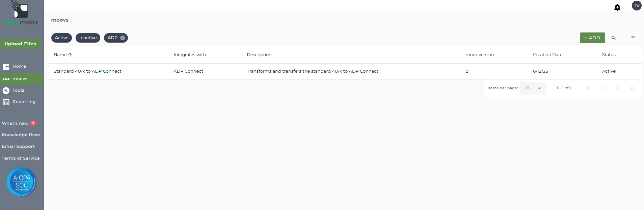The width and height of the screenshot is (644, 210).
Task: Open the filter list icon
Action: coord(633,38)
